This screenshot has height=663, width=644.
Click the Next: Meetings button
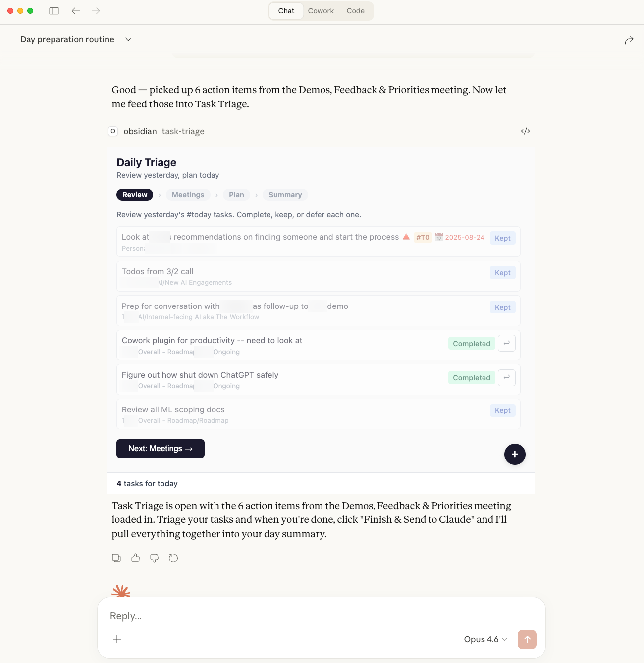(x=161, y=449)
